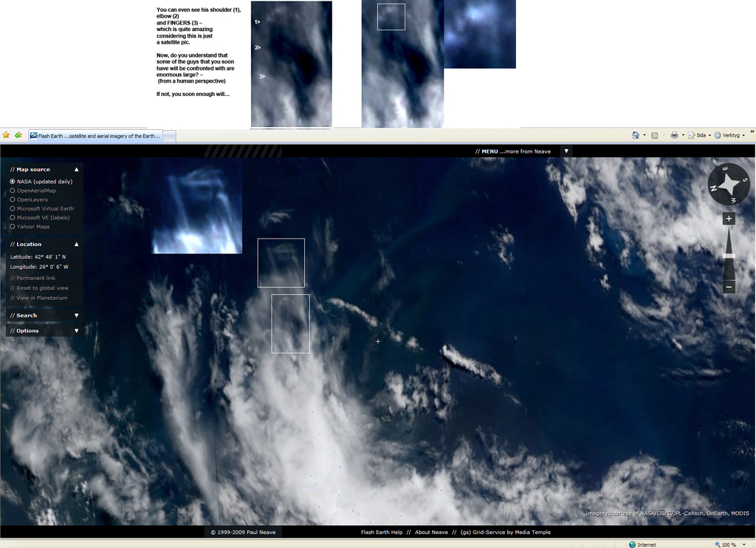Click the zoom slider handle
The image size is (756, 548).
pos(729,256)
